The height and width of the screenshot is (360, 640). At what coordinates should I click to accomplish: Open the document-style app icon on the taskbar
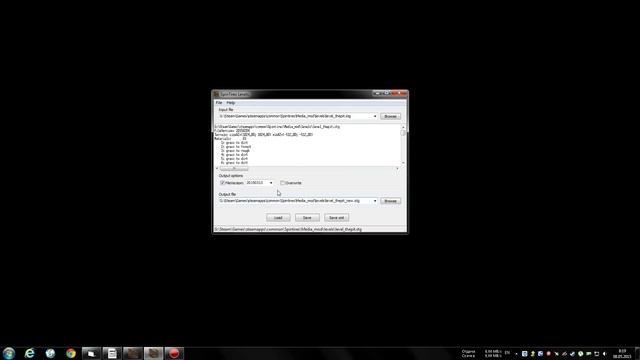(x=112, y=353)
